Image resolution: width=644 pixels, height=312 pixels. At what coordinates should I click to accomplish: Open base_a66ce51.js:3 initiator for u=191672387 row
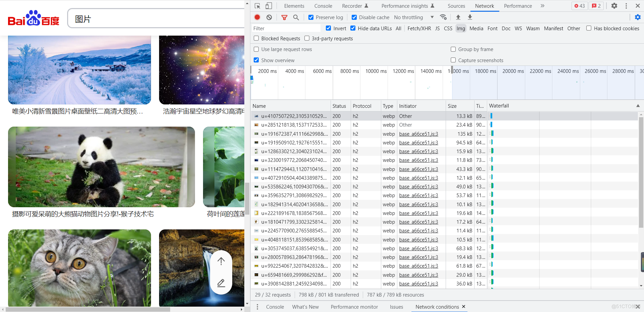pos(418,134)
